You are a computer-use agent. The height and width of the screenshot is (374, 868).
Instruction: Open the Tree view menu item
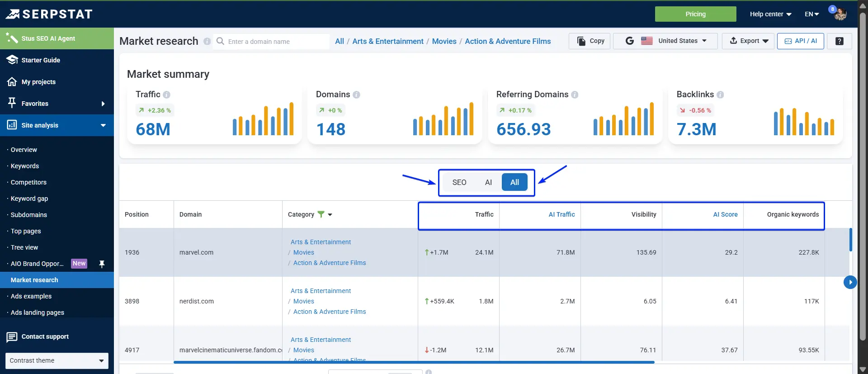pos(24,247)
